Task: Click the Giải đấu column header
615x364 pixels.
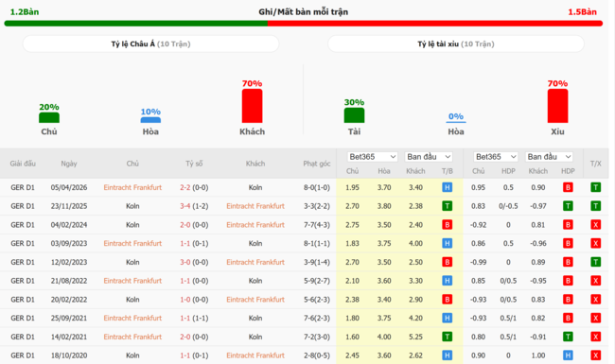Action: tap(23, 164)
